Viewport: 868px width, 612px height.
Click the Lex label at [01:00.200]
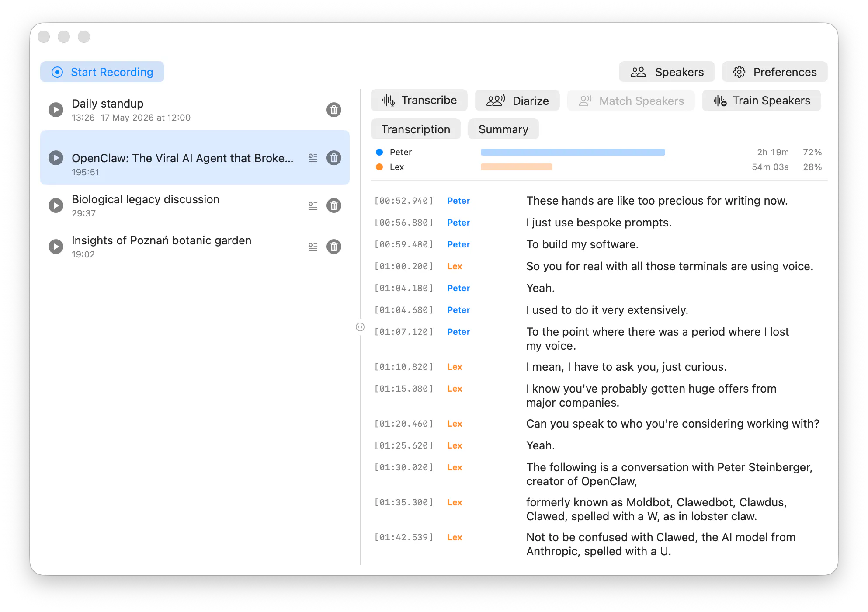coord(455,266)
